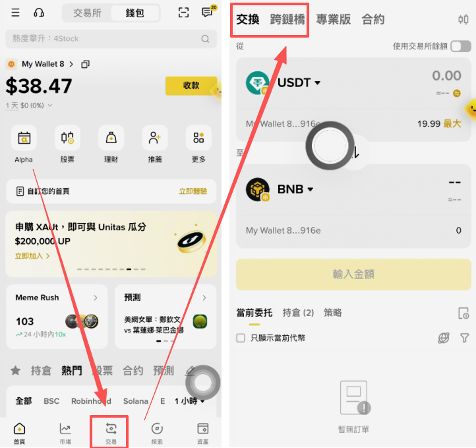The image size is (476, 448).
Task: Select the 持倉 tab on home list
Action: 41,371
